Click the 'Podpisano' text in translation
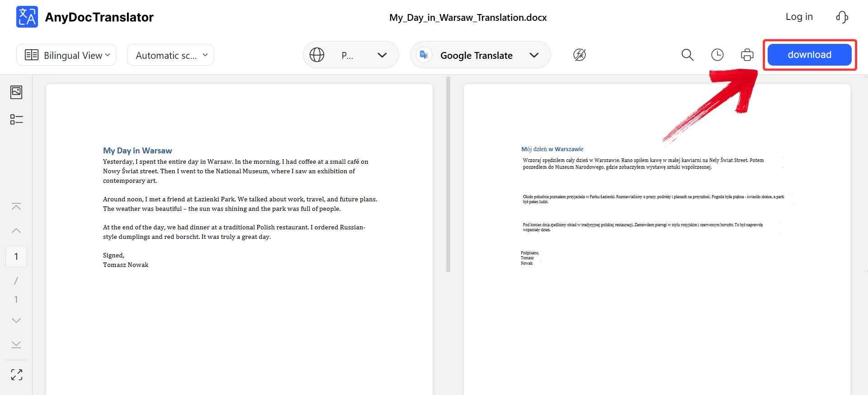Viewport: 868px width, 395px height. pyautogui.click(x=530, y=253)
